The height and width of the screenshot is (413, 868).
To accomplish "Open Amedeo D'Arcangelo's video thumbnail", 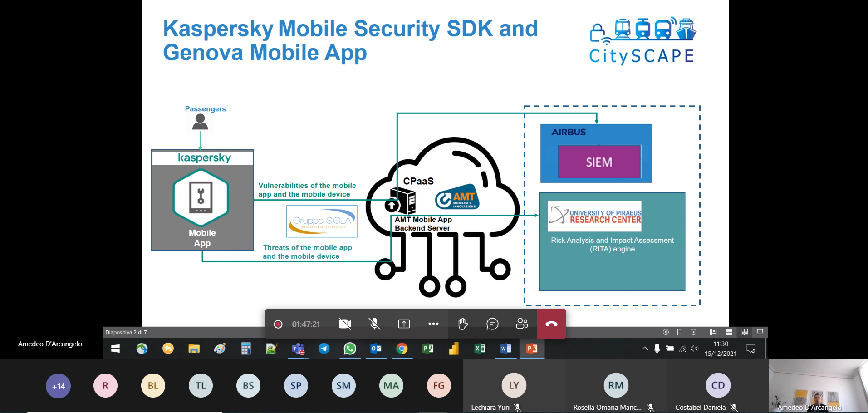I will pos(818,386).
